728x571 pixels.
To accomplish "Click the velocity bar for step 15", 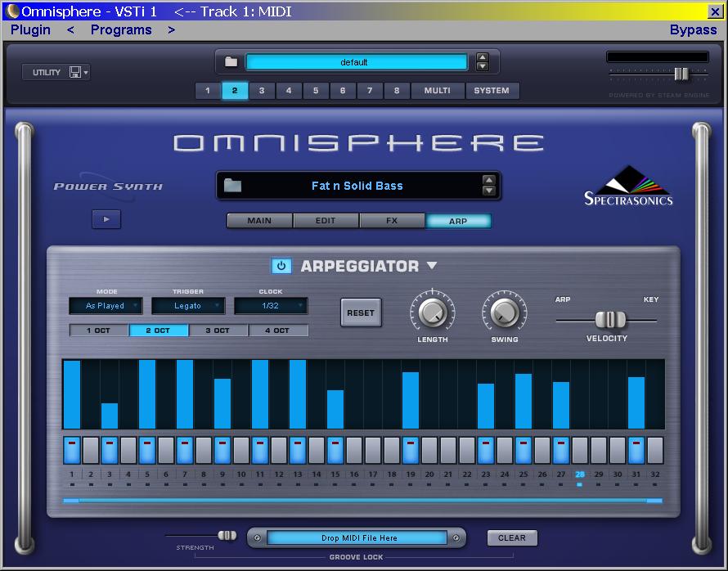I will click(x=335, y=409).
